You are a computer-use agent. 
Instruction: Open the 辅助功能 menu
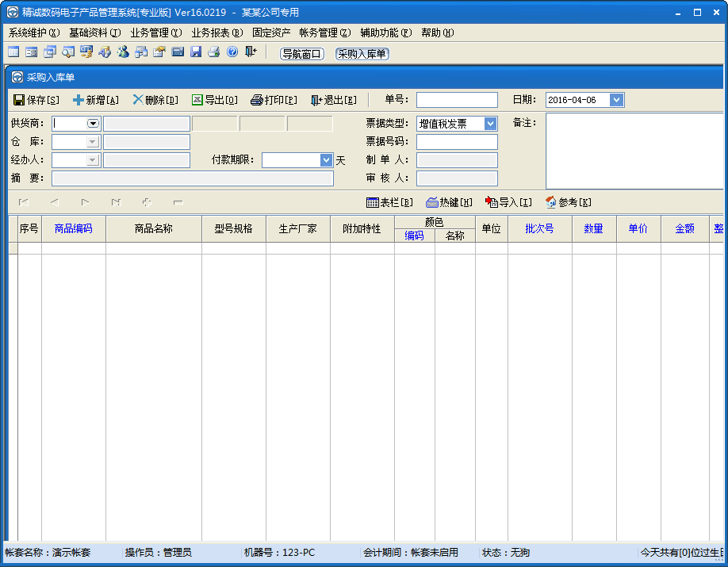(x=386, y=33)
